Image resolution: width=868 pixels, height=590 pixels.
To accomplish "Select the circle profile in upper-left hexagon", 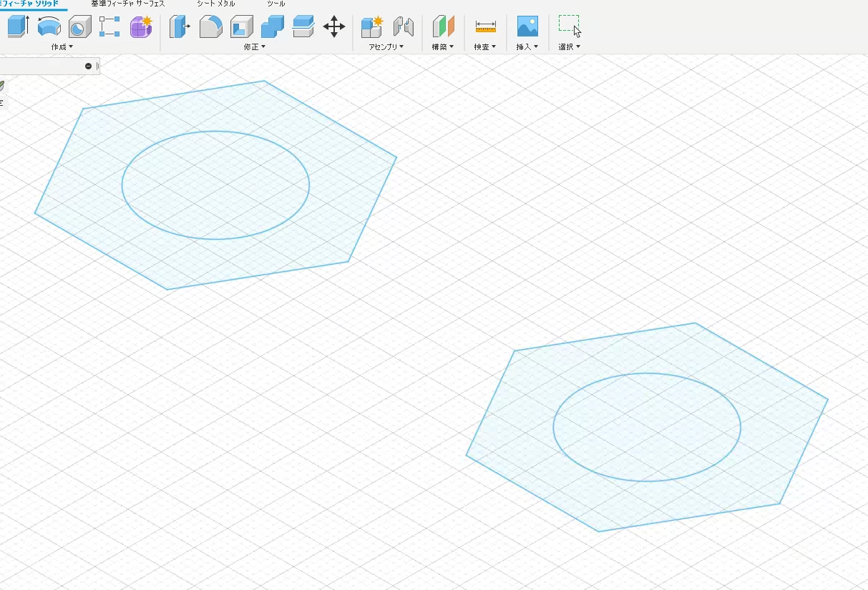I will tap(215, 185).
